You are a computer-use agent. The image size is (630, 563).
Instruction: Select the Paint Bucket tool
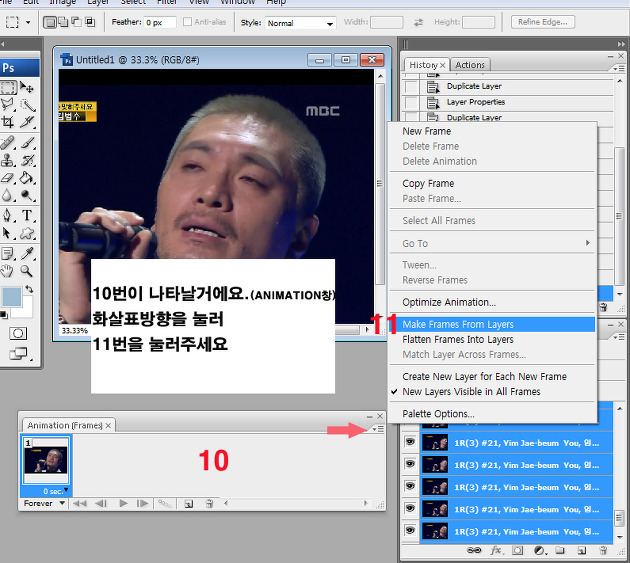[27, 177]
